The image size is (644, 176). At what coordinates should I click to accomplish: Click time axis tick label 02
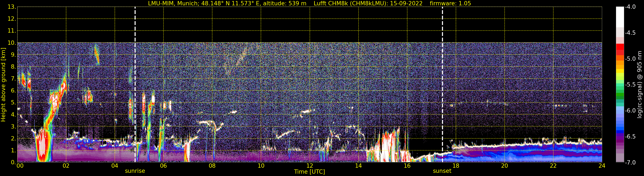tap(66, 166)
